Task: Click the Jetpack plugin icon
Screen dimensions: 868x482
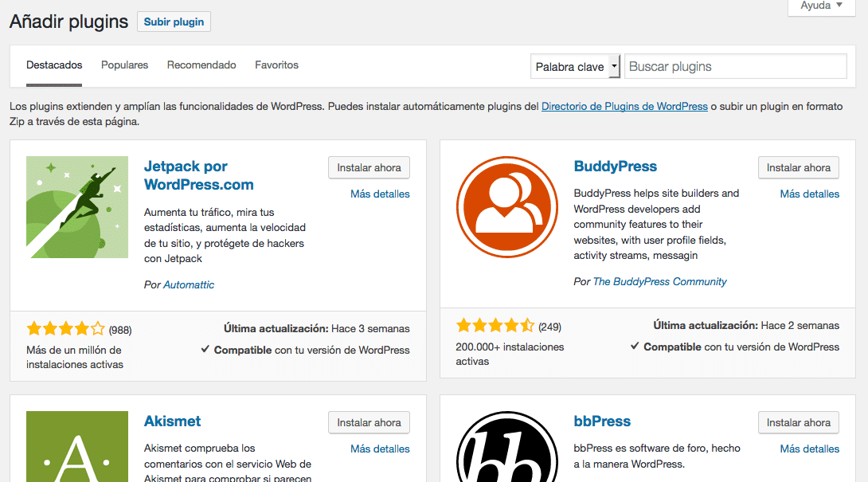Action: (77, 207)
